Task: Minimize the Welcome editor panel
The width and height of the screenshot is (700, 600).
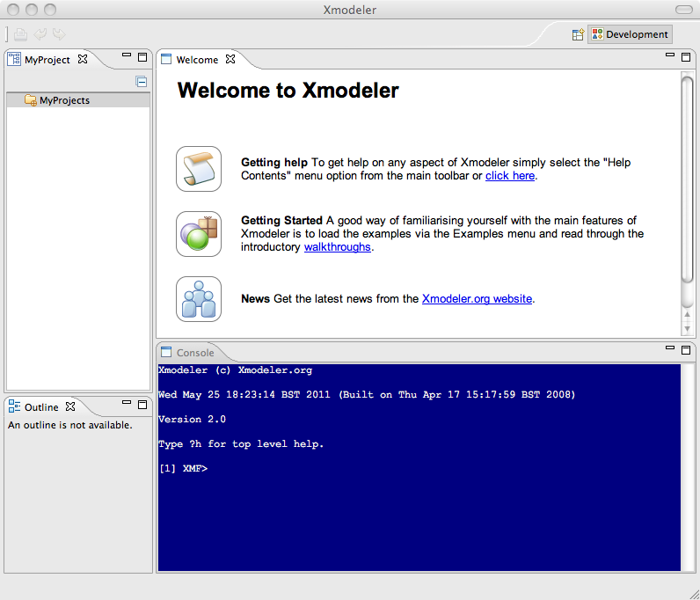Action: pyautogui.click(x=670, y=55)
